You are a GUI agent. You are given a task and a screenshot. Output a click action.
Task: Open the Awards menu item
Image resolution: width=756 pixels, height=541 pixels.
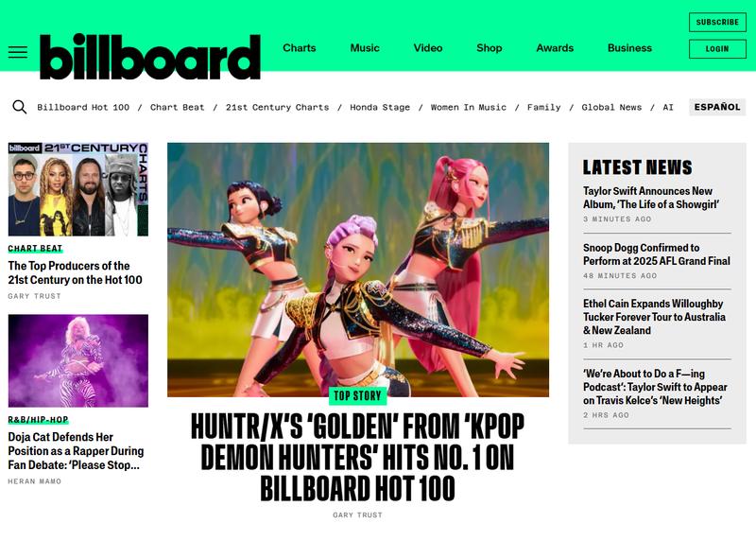coord(555,48)
